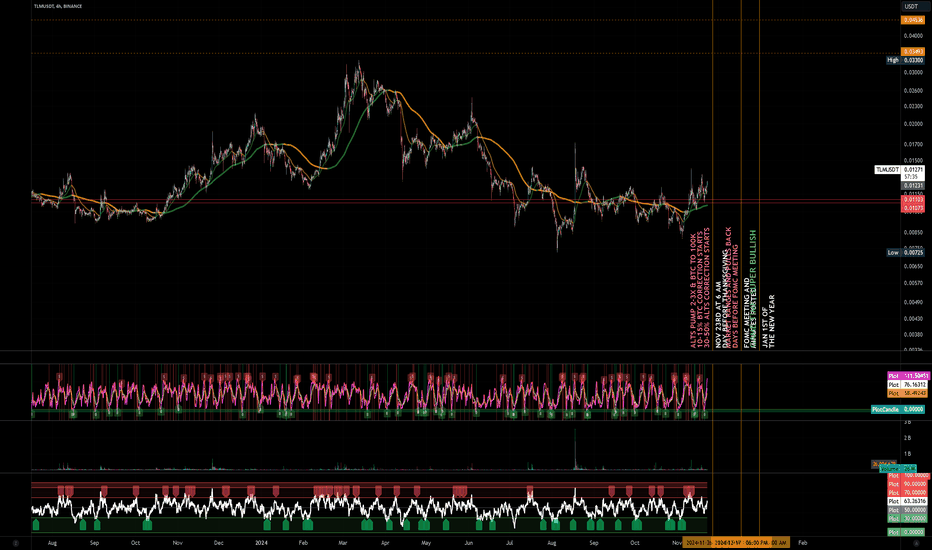Click the Jun label on time axis
The image size is (932, 550).
pos(468,543)
